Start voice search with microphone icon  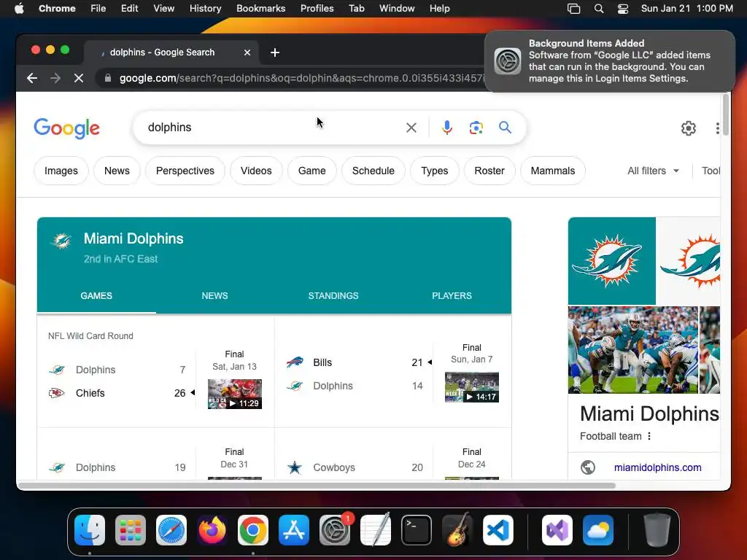click(447, 128)
